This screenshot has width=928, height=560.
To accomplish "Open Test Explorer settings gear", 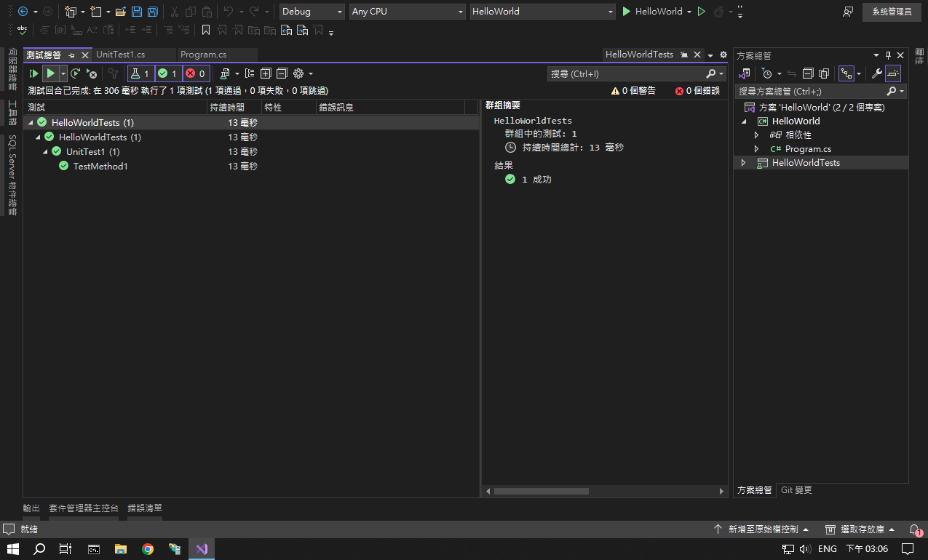I will coord(298,73).
